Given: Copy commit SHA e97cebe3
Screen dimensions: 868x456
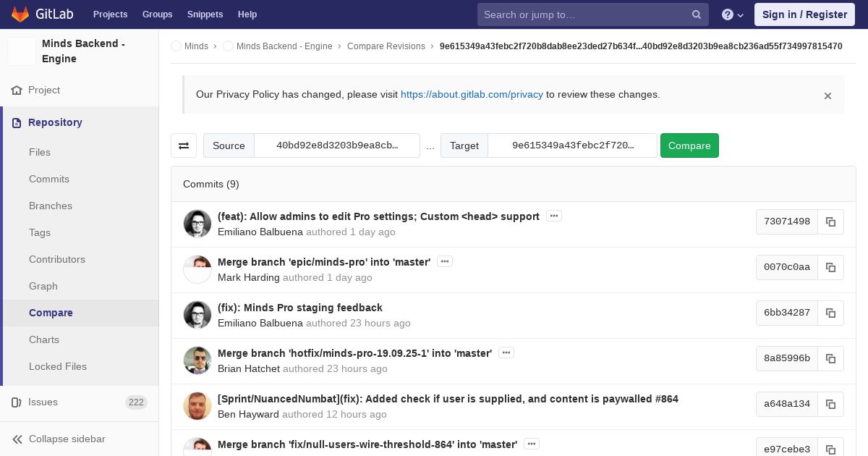Looking at the screenshot, I should (830, 449).
